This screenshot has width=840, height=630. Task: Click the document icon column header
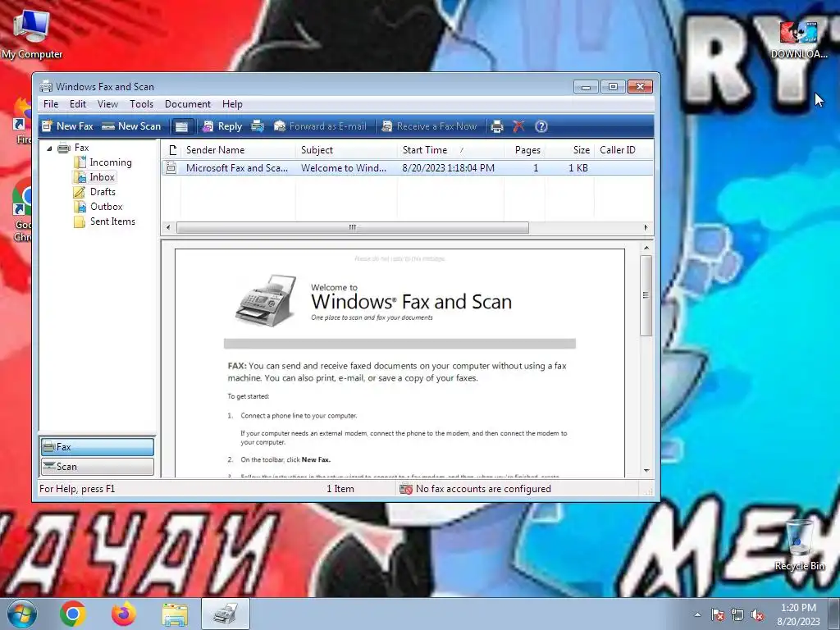pyautogui.click(x=171, y=150)
